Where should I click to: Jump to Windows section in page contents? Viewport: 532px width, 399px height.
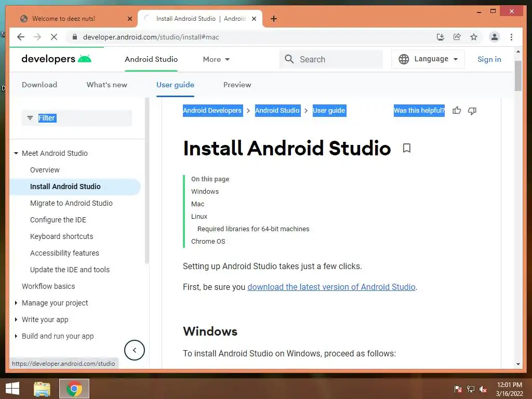pyautogui.click(x=205, y=191)
